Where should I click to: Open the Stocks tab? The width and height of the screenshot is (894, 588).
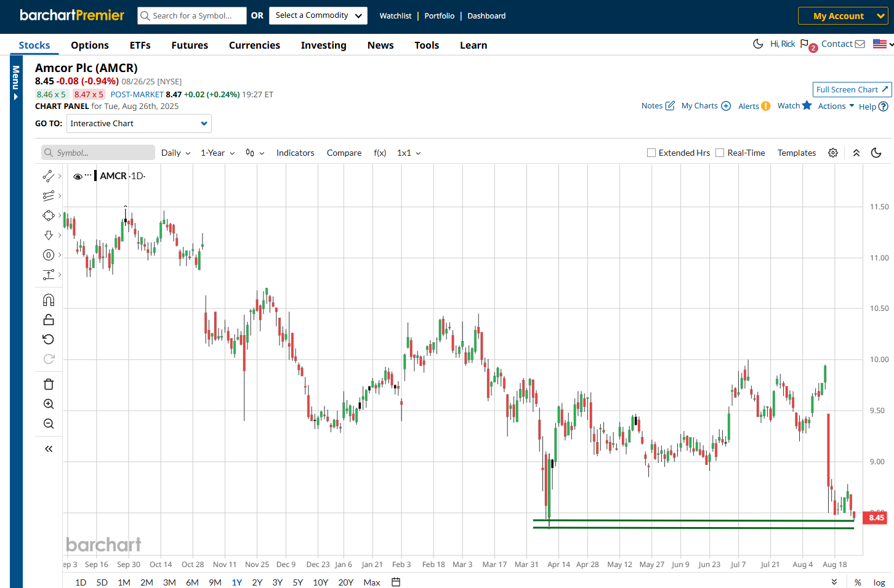pyautogui.click(x=34, y=45)
